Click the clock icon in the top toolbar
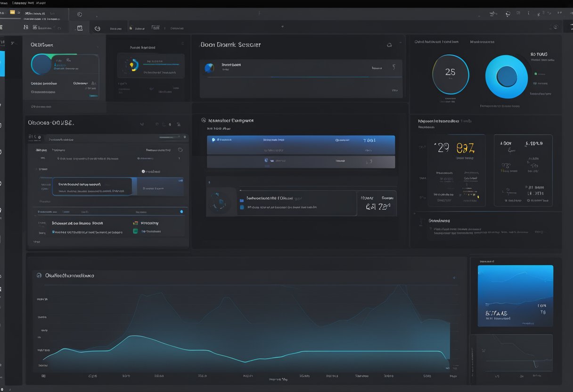 pyautogui.click(x=79, y=15)
